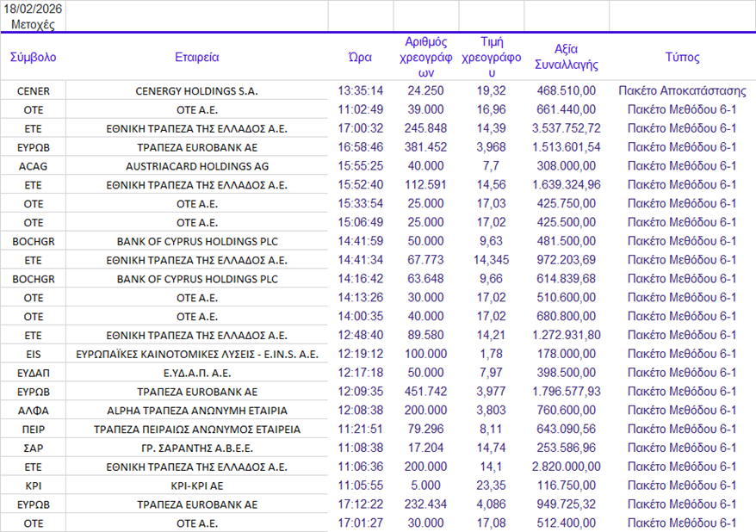Click the Εταιρεία column header

point(196,58)
